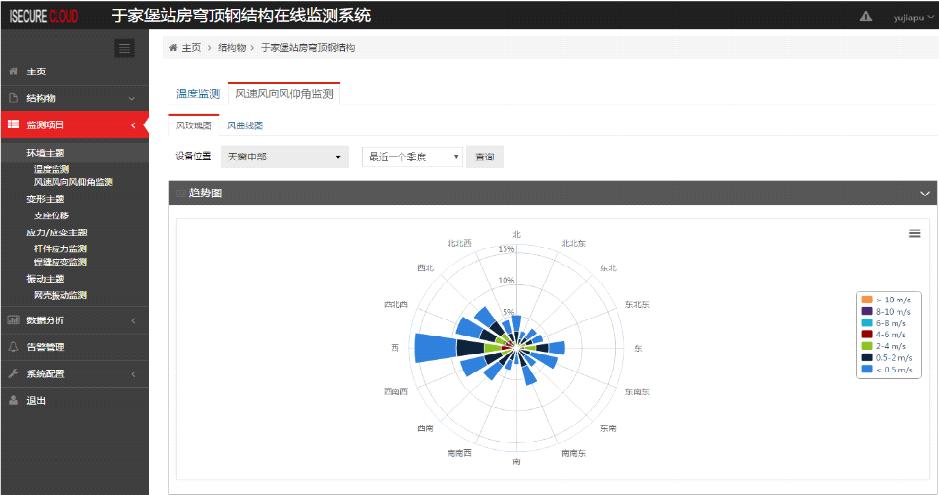Expand the 结构物 sidebar chevron
Viewport: 939px width, 495px height.
tap(132, 98)
